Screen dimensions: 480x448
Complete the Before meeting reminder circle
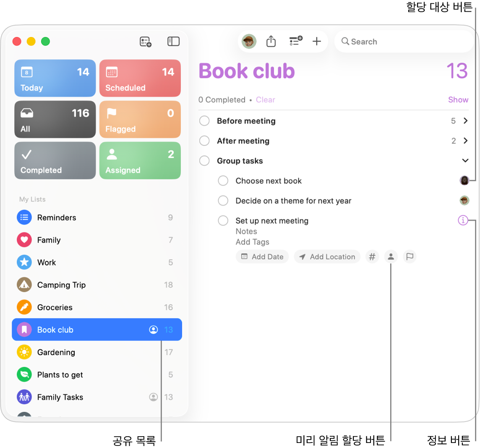click(204, 121)
